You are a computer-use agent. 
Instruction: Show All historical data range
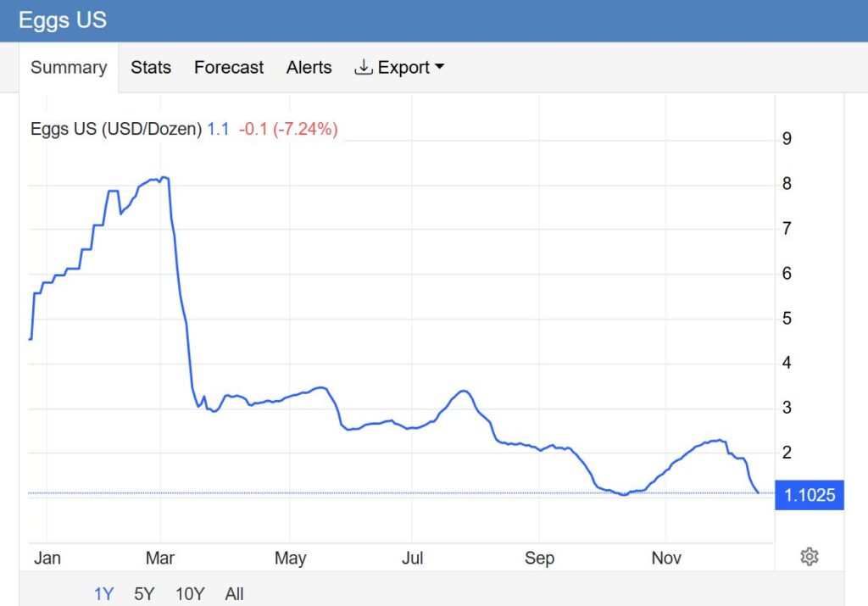tap(235, 594)
